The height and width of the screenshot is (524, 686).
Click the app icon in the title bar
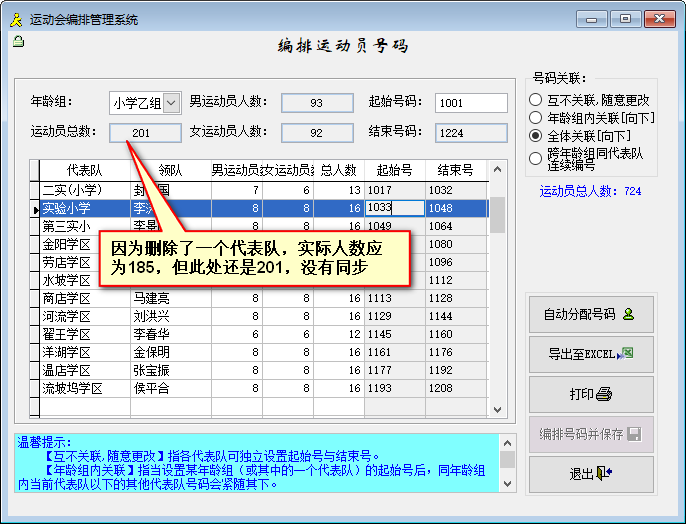[17, 19]
